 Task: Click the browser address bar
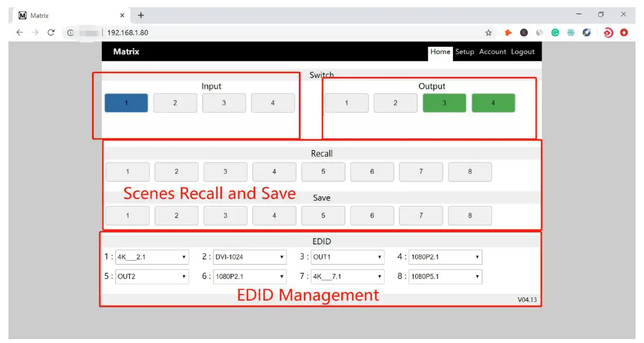click(169, 33)
